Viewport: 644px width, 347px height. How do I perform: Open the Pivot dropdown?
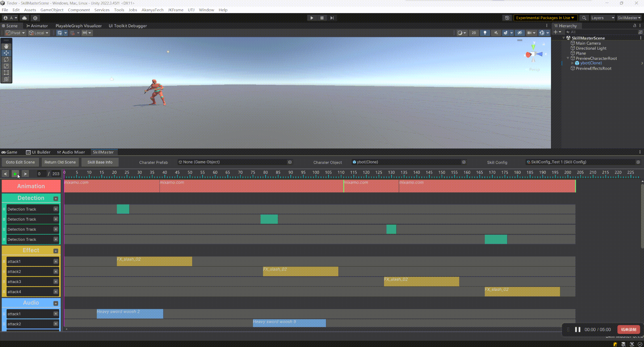[15, 33]
